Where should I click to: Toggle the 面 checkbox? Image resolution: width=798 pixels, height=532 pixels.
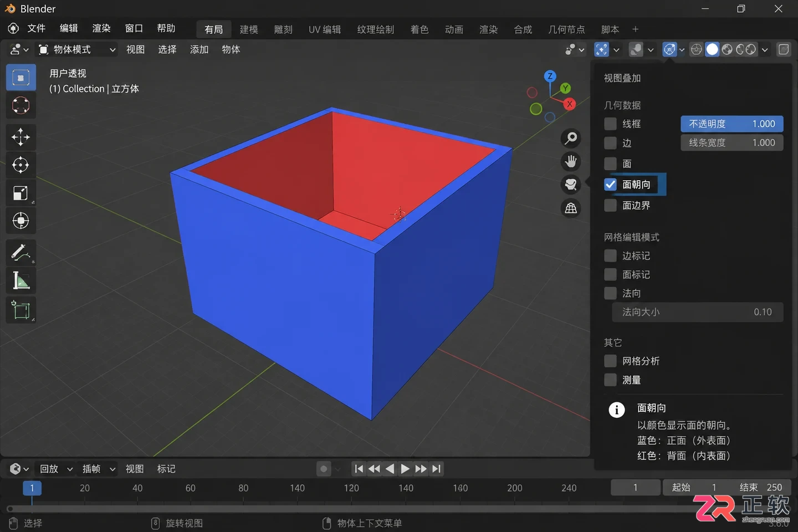pos(610,163)
